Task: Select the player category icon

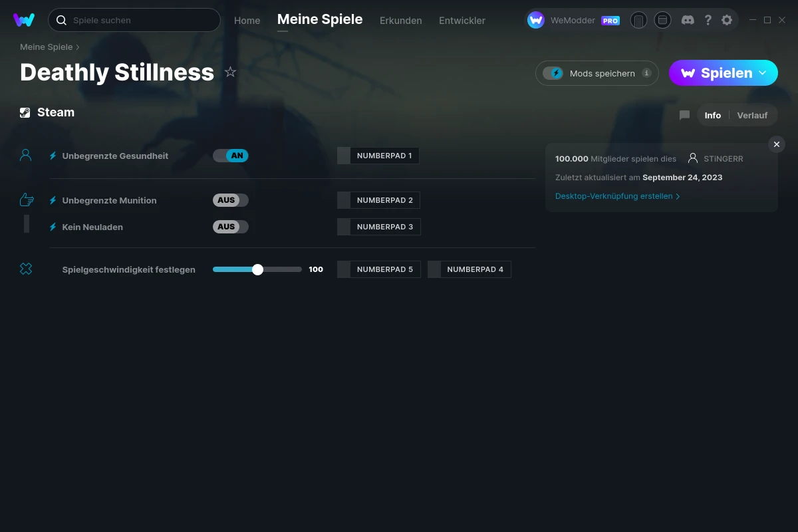Action: point(26,155)
